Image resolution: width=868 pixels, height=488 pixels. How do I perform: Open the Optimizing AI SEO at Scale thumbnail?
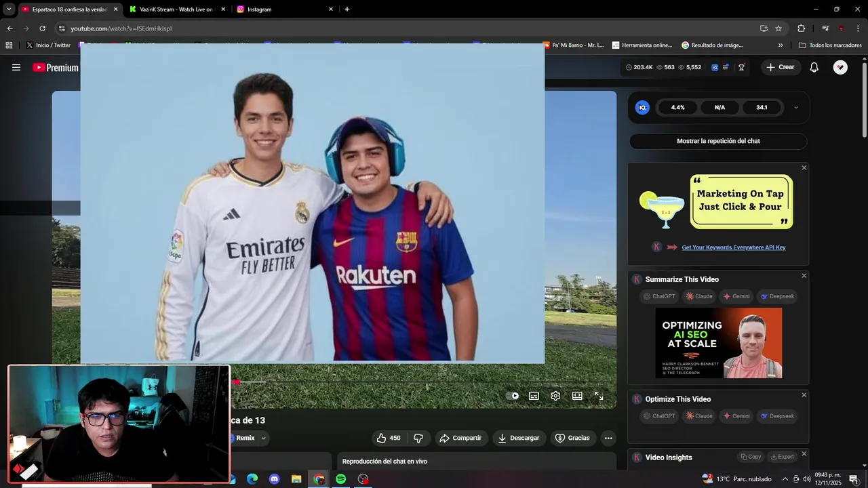point(718,343)
